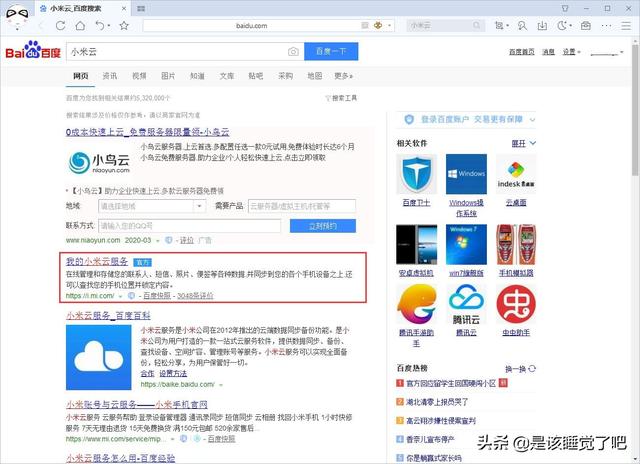Click the Baidu search input field
The image size is (640, 464).
click(x=185, y=51)
